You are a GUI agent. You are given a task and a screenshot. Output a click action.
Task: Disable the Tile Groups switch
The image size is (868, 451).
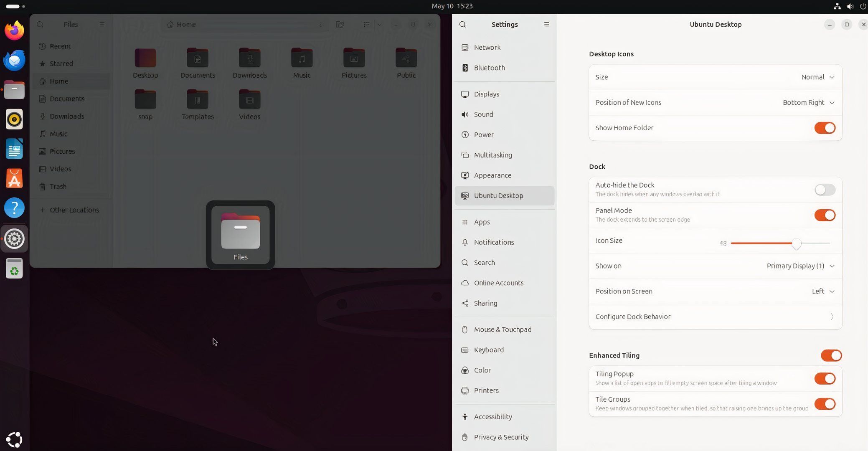825,404
